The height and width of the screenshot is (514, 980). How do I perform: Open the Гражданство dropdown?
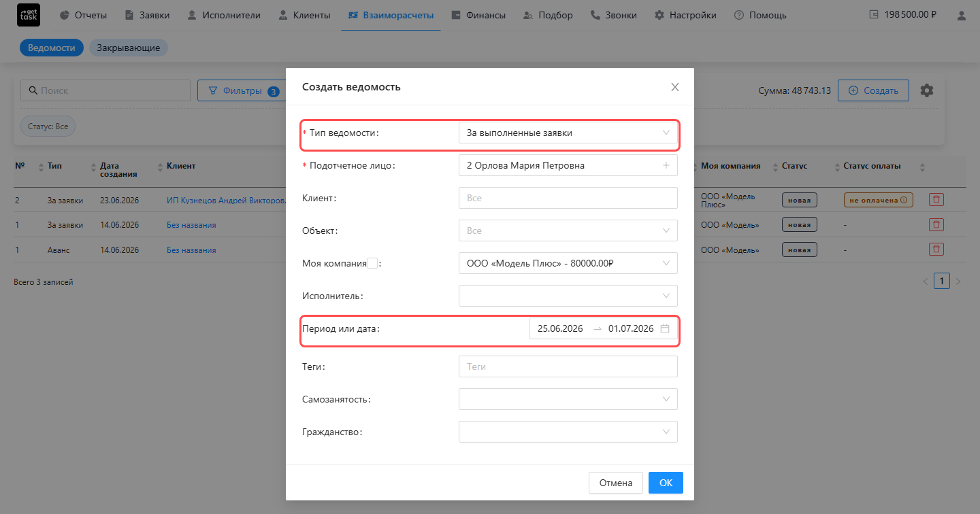[568, 432]
